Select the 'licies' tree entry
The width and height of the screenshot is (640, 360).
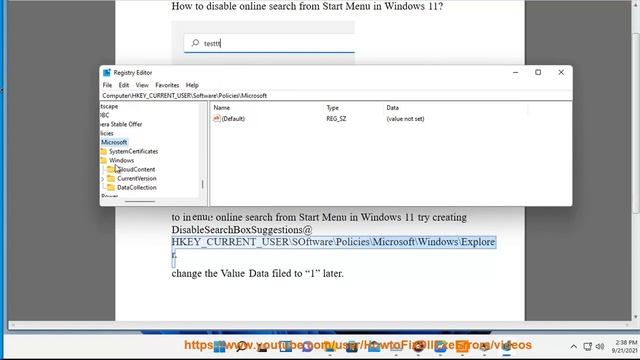[107, 133]
